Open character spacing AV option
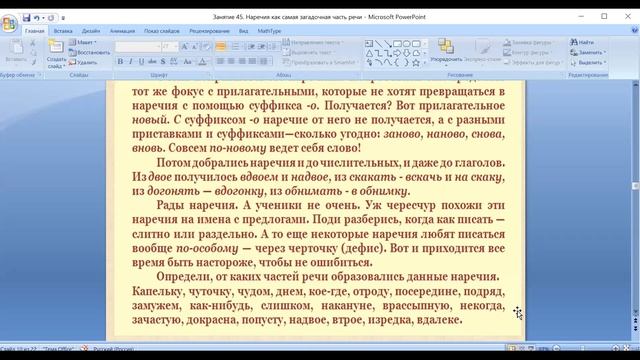The image size is (640, 360). [174, 62]
